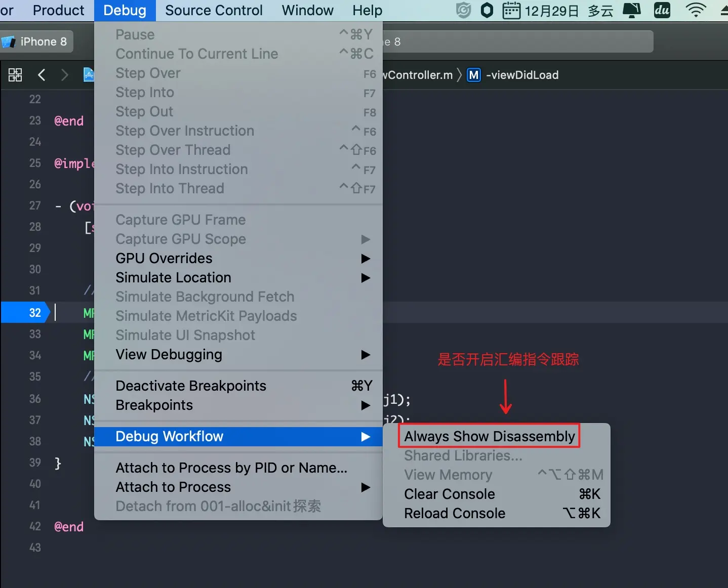Select Attach to Process by PID or Name
The image size is (728, 588).
238,468
